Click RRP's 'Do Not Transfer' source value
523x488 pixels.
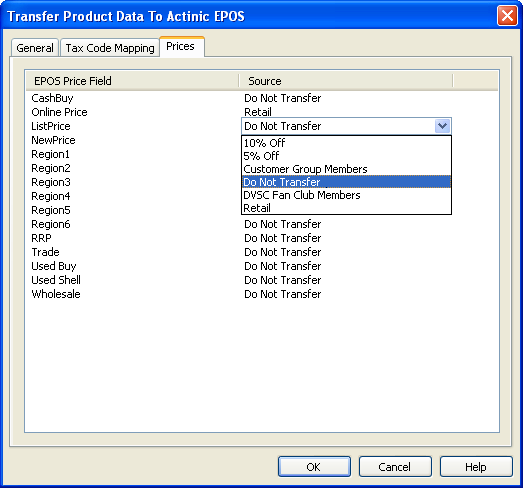(x=283, y=238)
